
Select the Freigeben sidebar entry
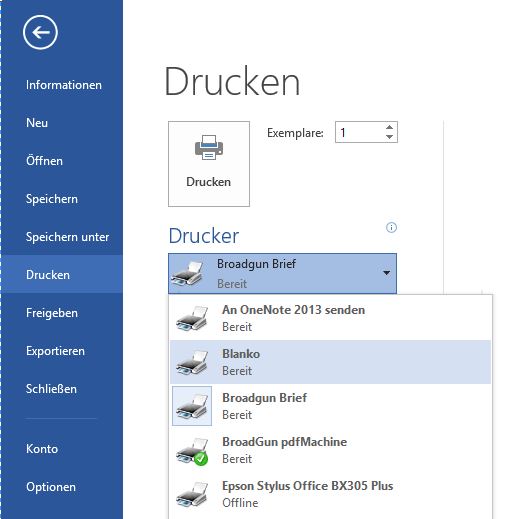pyautogui.click(x=52, y=313)
